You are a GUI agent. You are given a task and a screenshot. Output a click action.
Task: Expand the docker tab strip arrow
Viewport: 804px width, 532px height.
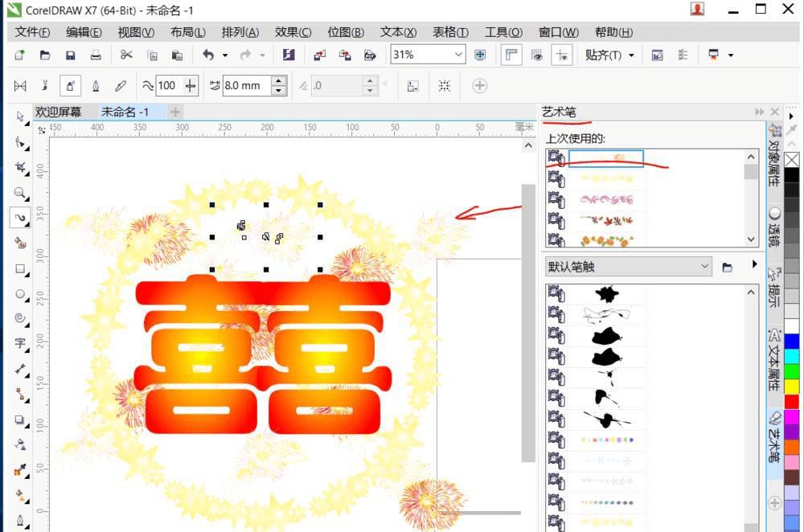click(x=791, y=117)
